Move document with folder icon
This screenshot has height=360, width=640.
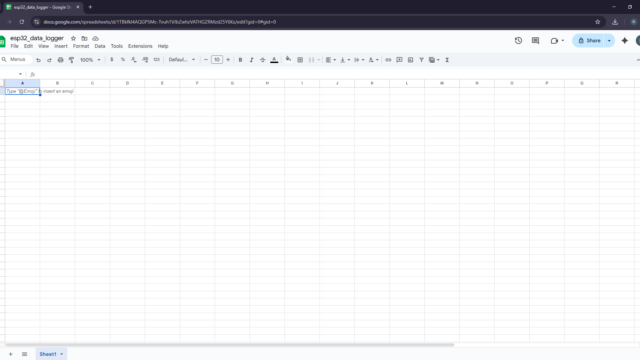coord(84,38)
